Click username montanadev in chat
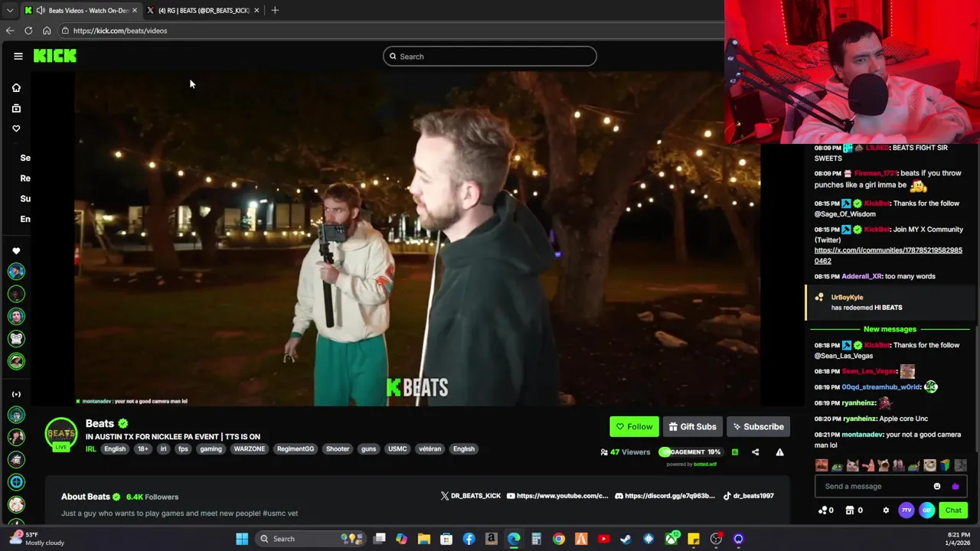980x551 pixels. [x=862, y=435]
